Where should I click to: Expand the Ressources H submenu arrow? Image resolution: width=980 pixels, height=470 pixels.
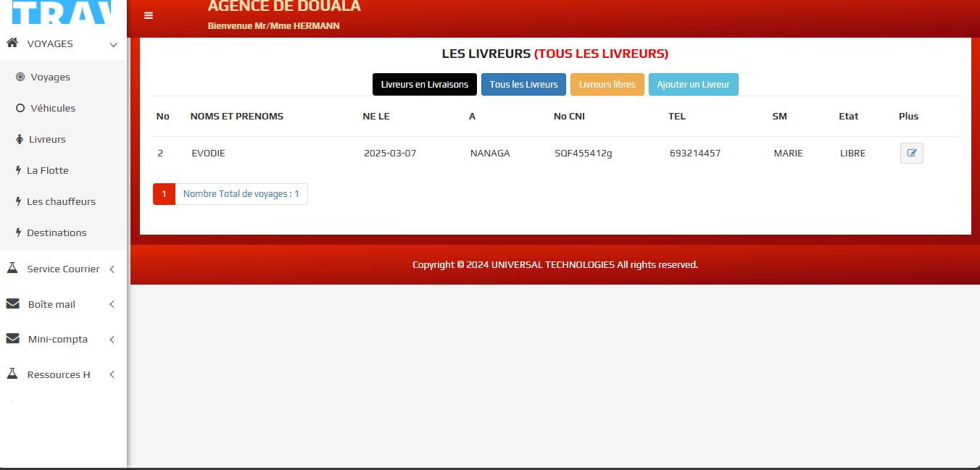point(112,374)
